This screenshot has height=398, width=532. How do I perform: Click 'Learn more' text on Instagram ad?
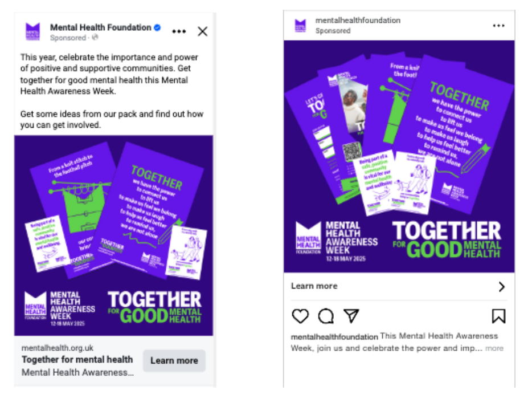pyautogui.click(x=314, y=286)
